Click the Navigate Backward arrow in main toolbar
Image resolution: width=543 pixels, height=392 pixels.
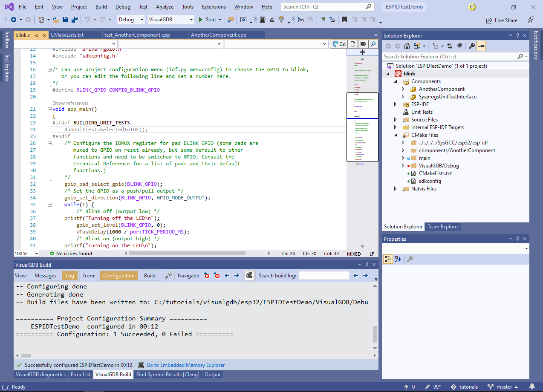pos(14,20)
